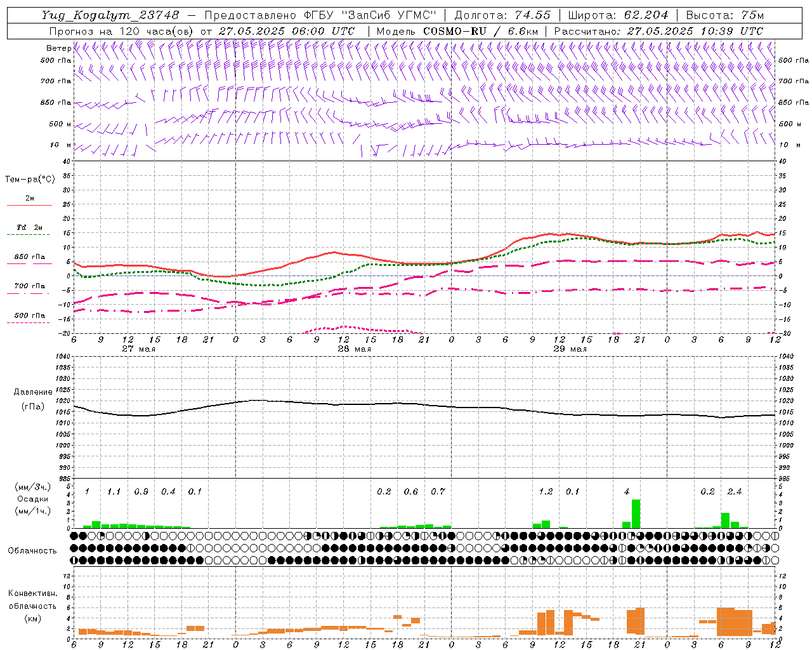Click the 'Ветер' wind section label
The width and height of the screenshot is (812, 650).
pos(58,48)
